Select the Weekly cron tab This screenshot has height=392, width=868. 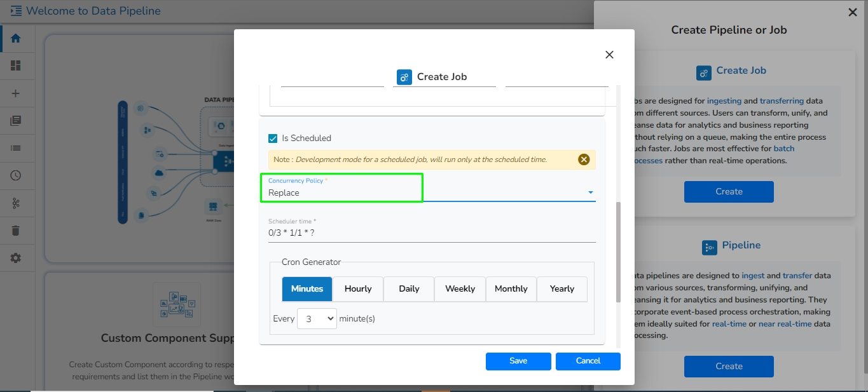coord(460,288)
